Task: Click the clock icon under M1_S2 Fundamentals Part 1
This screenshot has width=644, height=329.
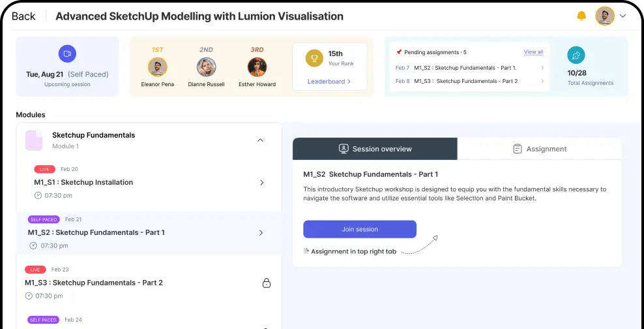Action: [x=33, y=245]
